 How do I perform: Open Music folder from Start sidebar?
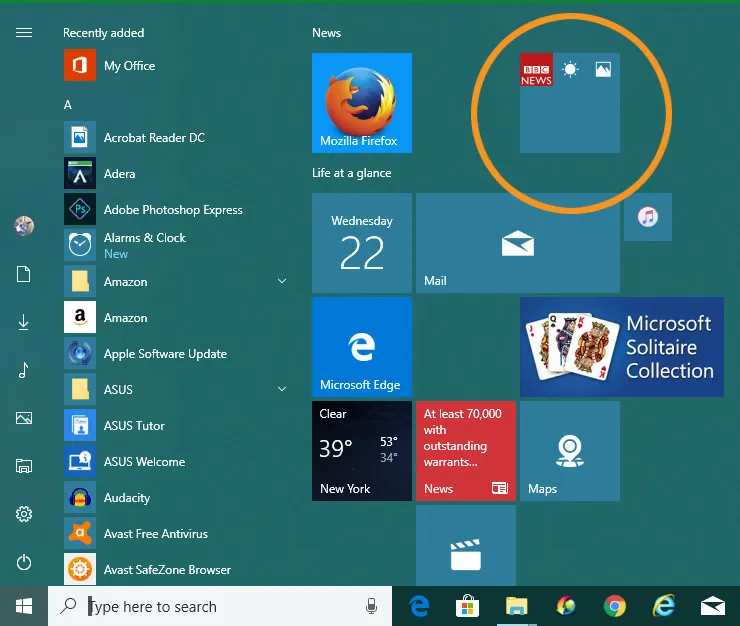point(24,370)
